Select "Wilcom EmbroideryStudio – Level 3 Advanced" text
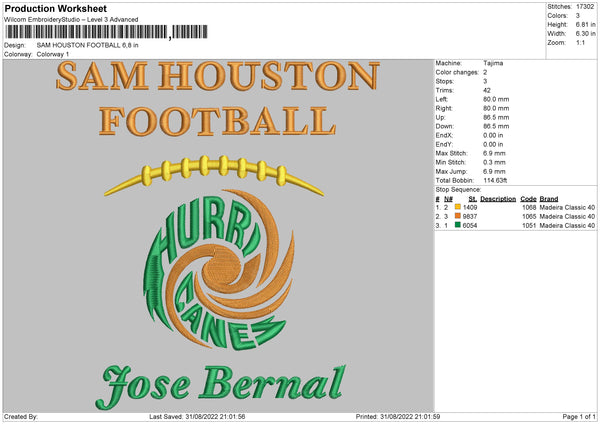Viewport: 600px width, 424px height. pyautogui.click(x=71, y=20)
